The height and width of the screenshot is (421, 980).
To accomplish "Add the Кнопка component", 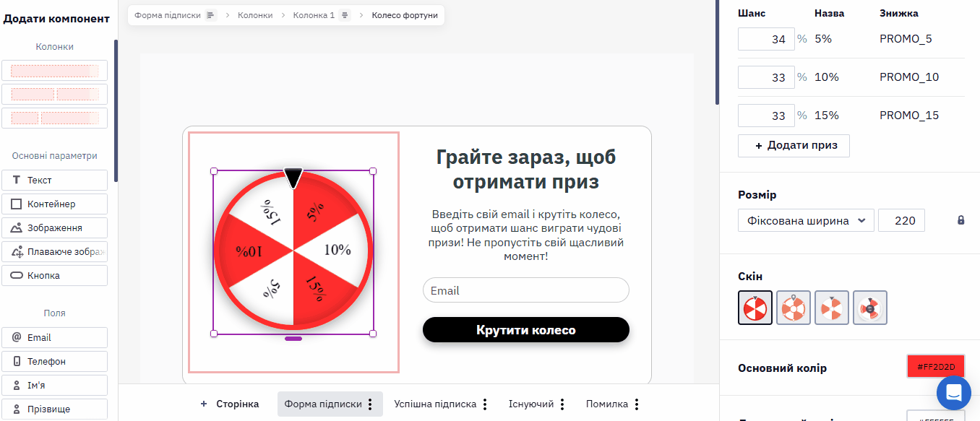I will coord(55,275).
